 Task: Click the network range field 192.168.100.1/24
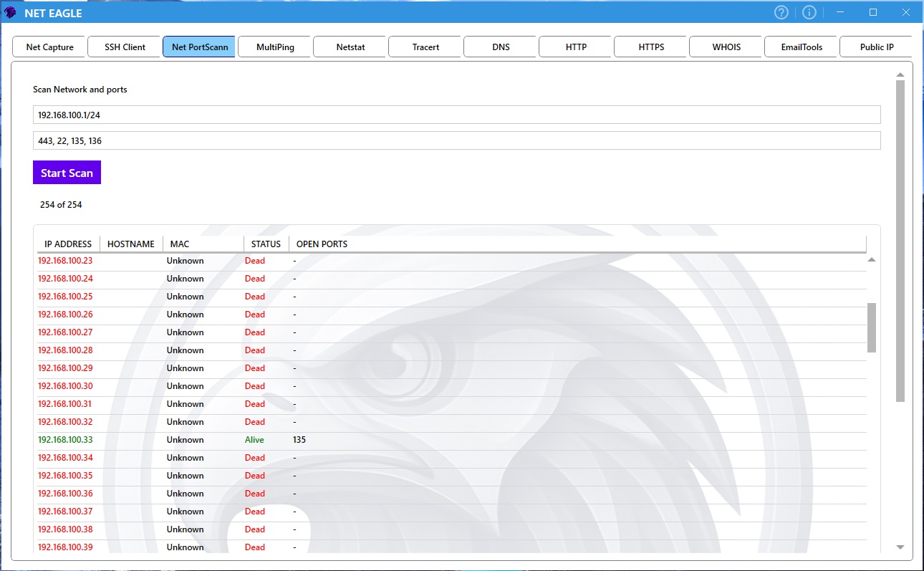tap(456, 115)
